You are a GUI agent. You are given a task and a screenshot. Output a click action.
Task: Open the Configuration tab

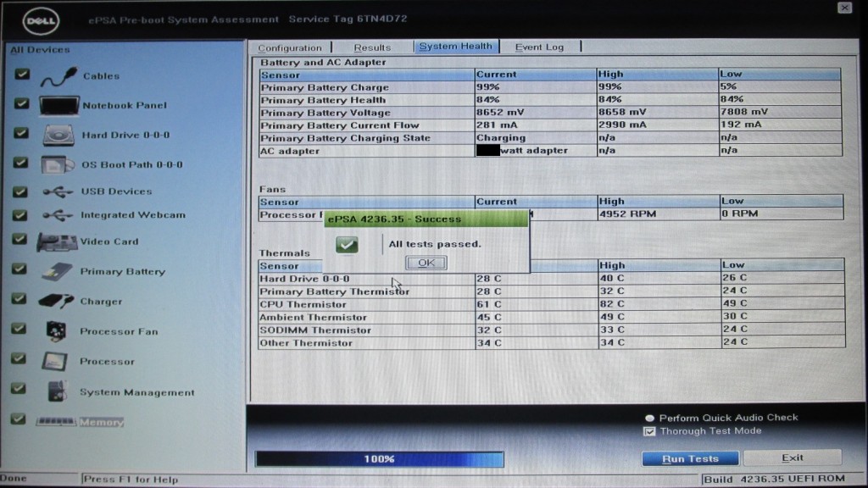pos(290,47)
